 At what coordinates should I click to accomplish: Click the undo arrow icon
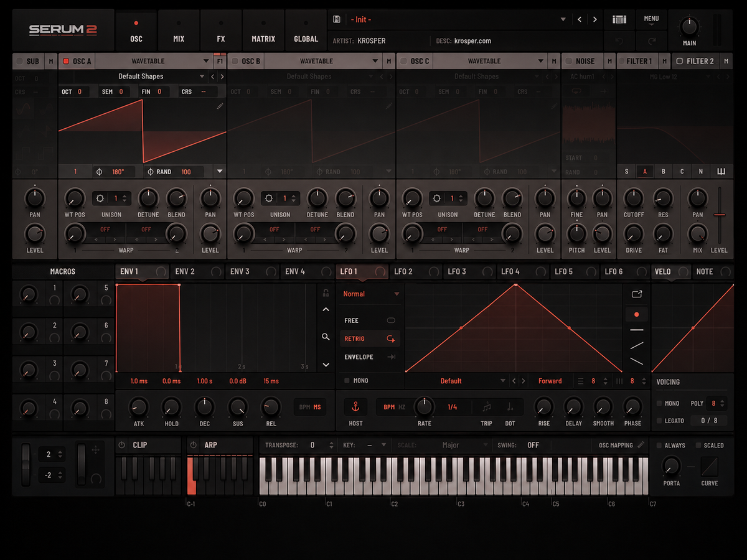pos(619,40)
